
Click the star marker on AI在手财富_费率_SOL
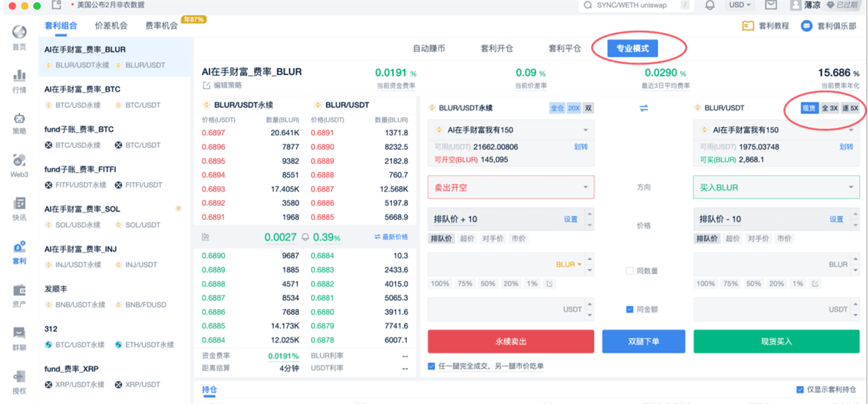tap(178, 209)
